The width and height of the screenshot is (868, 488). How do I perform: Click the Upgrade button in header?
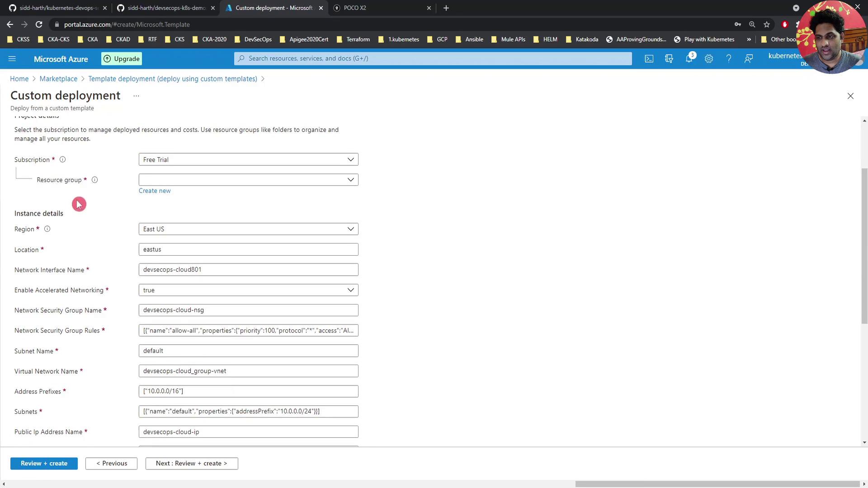tap(122, 59)
